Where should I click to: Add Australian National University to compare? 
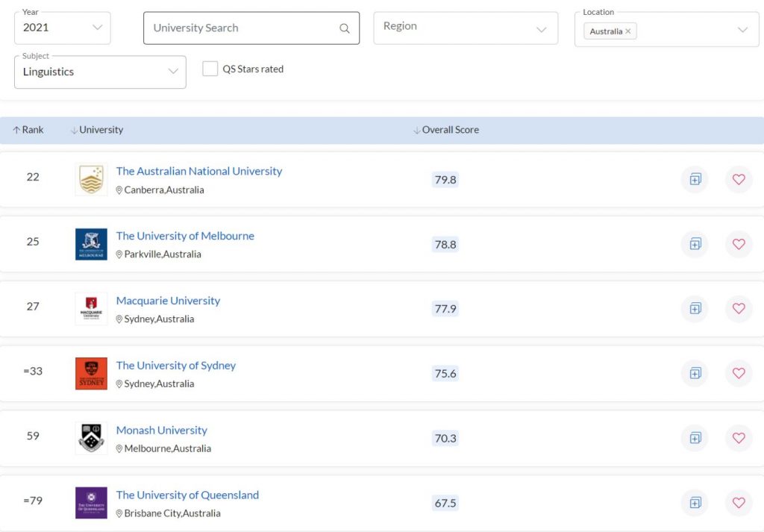(x=695, y=179)
